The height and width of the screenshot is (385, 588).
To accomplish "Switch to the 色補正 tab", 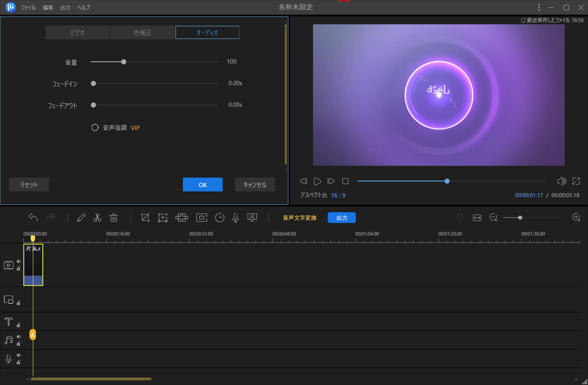I will point(142,33).
